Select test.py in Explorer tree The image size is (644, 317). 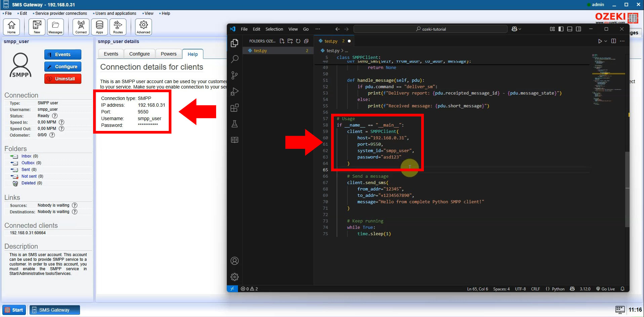(x=278, y=50)
